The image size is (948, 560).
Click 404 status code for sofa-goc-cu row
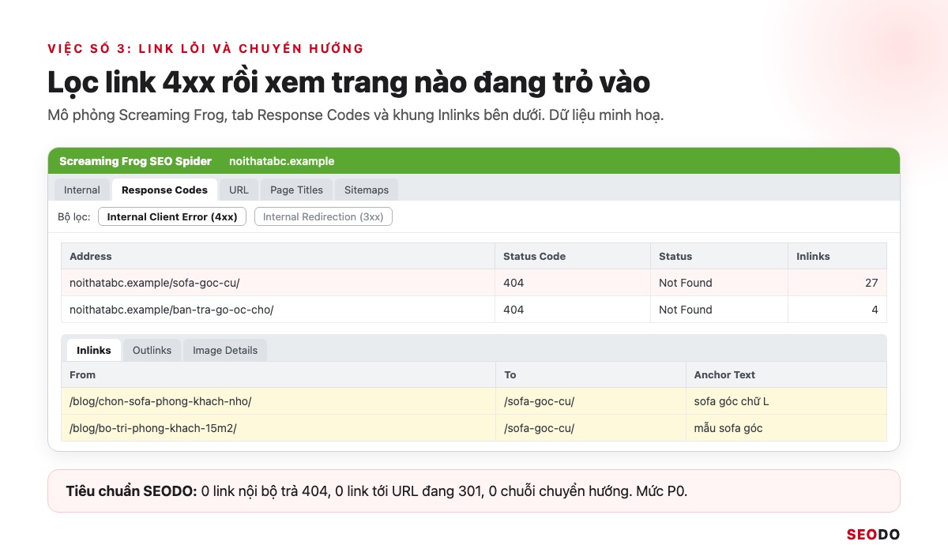click(x=513, y=283)
